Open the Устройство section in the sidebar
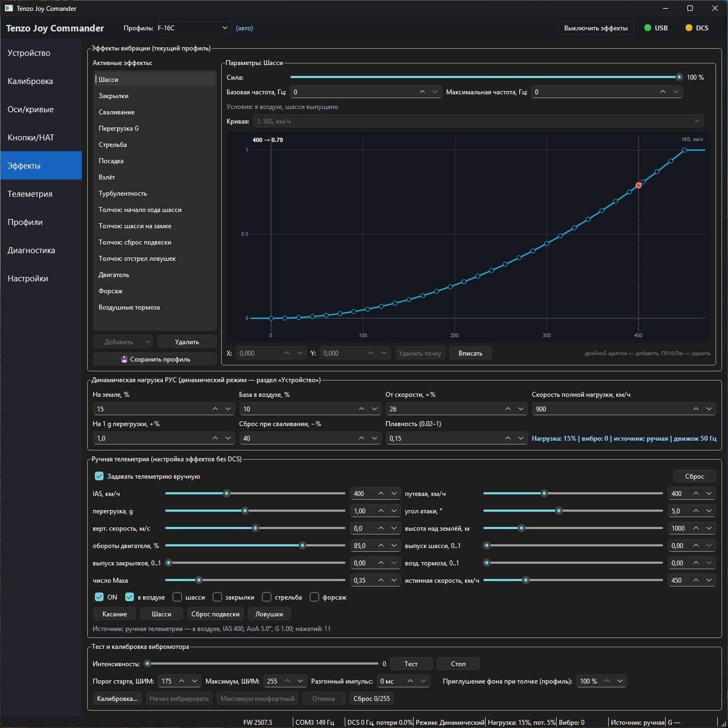The image size is (728, 728). pyautogui.click(x=41, y=53)
